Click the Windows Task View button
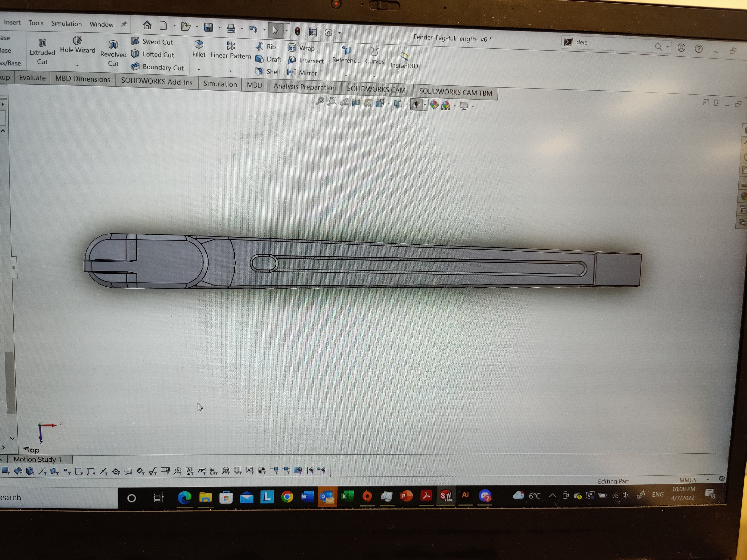This screenshot has height=560, width=747. click(158, 497)
